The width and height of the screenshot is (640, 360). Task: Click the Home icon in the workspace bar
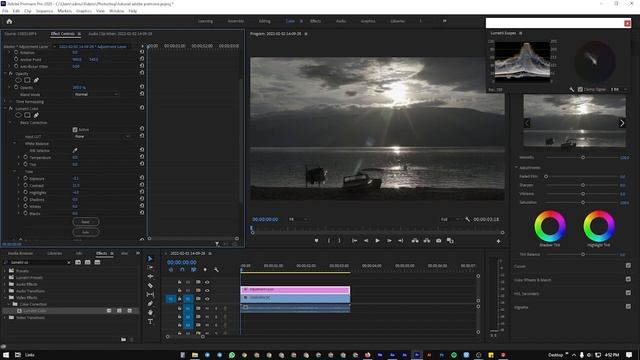[x=9, y=21]
